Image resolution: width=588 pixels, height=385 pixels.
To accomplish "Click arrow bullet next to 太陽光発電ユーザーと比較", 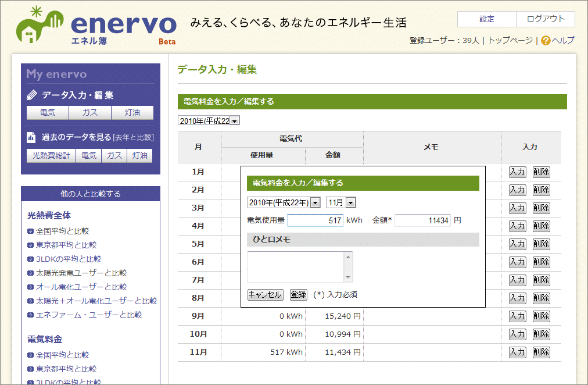I will pos(31,273).
